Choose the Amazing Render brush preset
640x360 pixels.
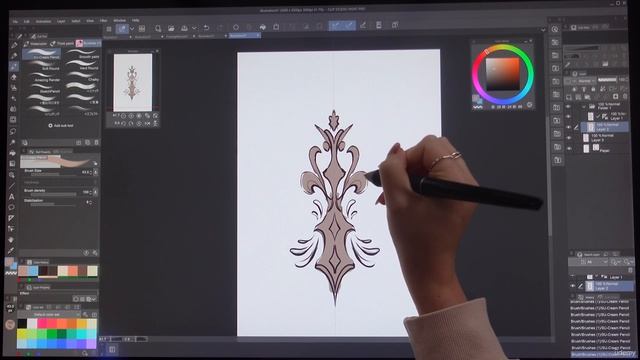41,77
